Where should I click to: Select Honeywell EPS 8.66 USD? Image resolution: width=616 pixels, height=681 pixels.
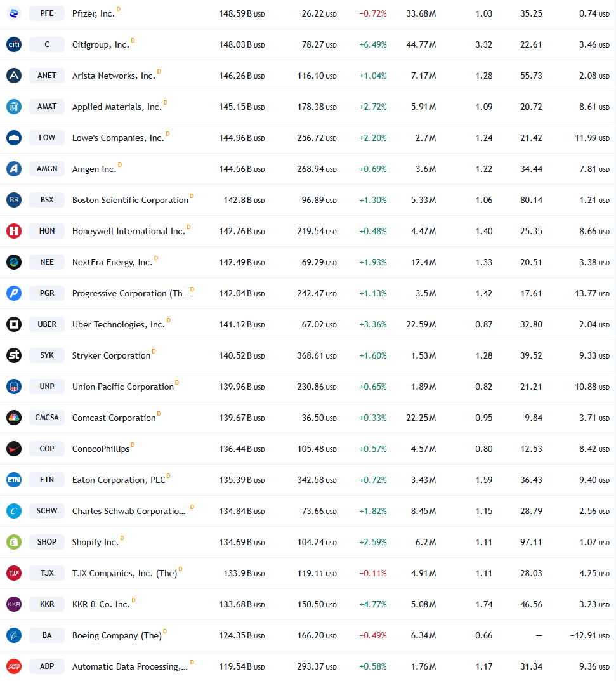click(594, 232)
